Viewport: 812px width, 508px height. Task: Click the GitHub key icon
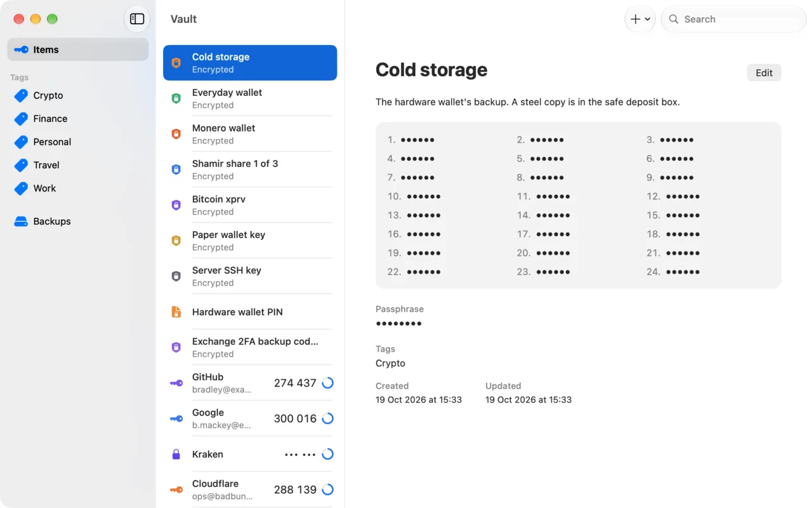176,383
